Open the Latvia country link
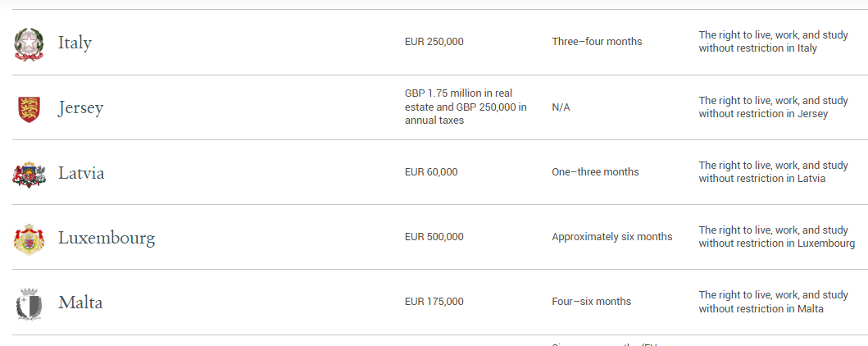Image resolution: width=868 pixels, height=346 pixels. [x=81, y=173]
